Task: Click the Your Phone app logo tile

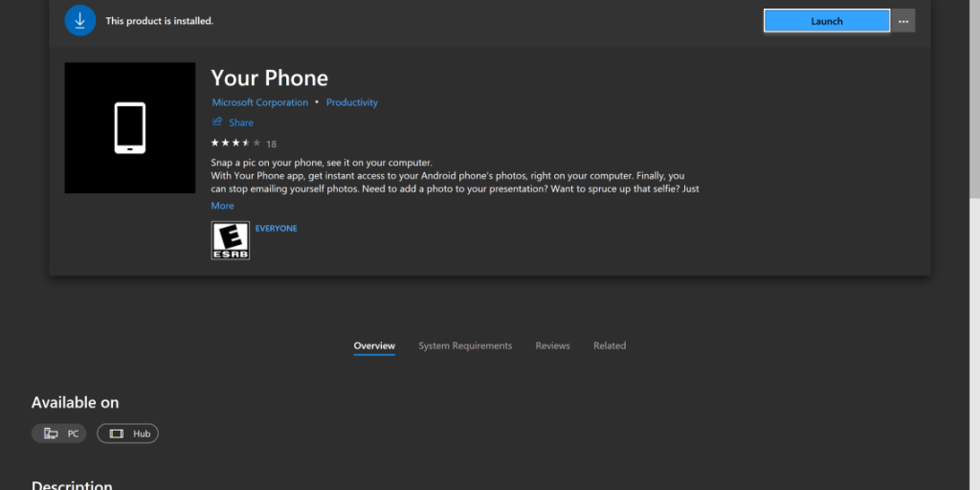Action: [x=129, y=128]
